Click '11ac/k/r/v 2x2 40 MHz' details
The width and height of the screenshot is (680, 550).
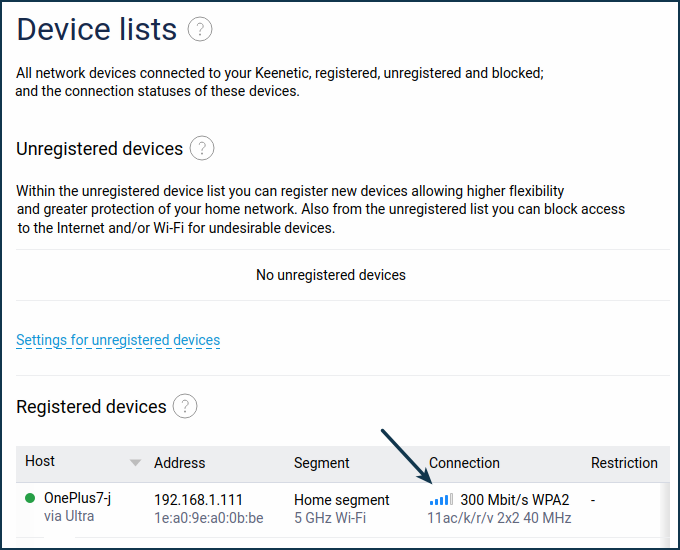499,518
